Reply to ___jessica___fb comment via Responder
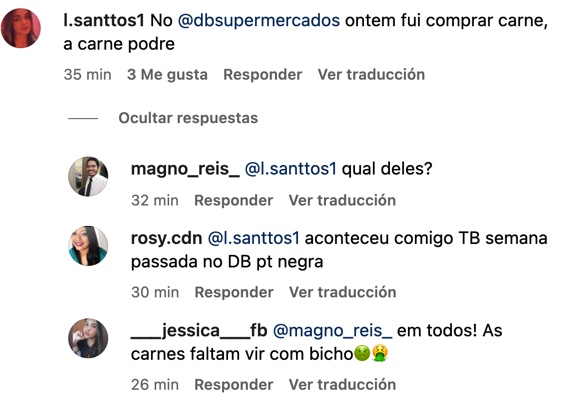This screenshot has height=399, width=568. pyautogui.click(x=234, y=385)
